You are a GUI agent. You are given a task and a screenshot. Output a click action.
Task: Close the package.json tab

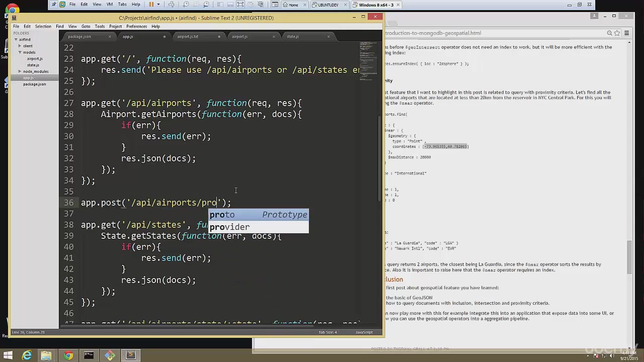[x=109, y=37]
